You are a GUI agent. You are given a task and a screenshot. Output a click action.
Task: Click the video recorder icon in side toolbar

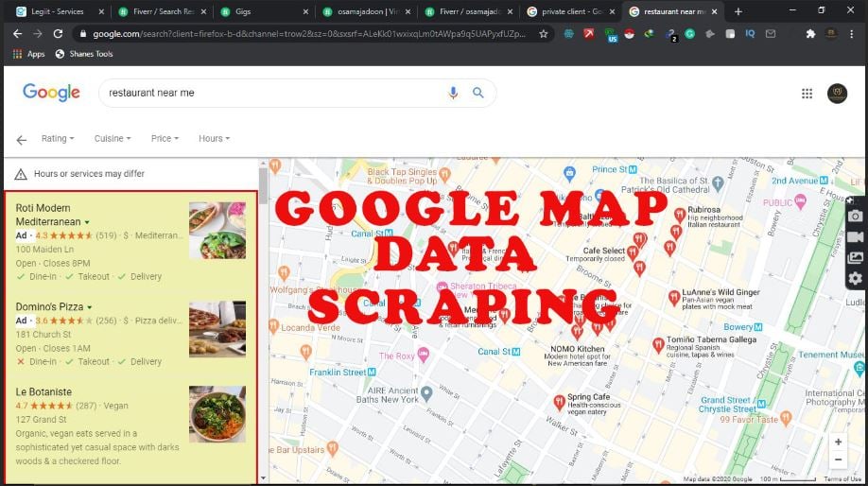[x=856, y=237]
